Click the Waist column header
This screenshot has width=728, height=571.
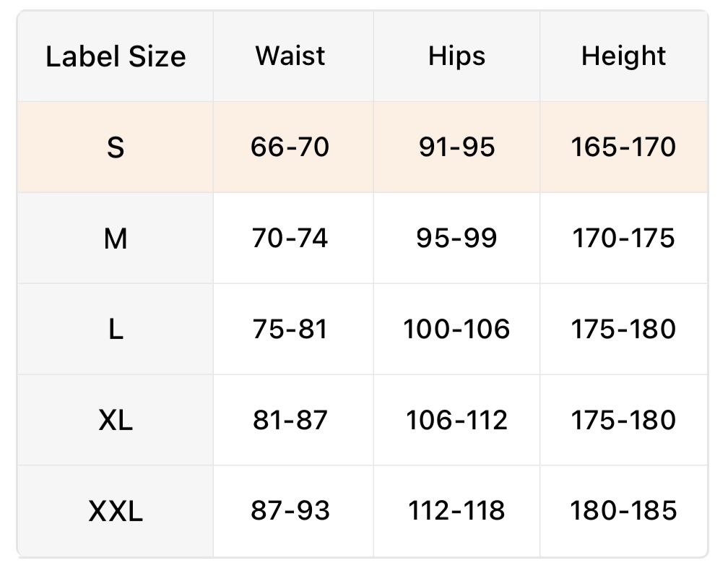pos(290,56)
